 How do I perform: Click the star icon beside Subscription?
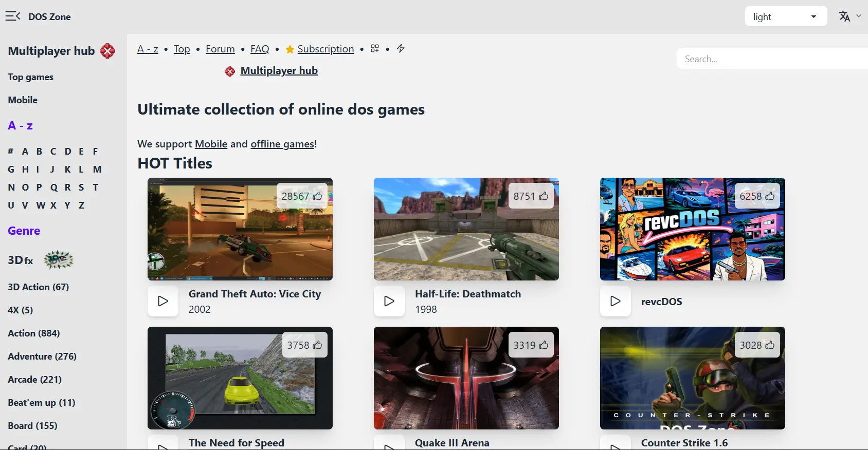point(290,49)
